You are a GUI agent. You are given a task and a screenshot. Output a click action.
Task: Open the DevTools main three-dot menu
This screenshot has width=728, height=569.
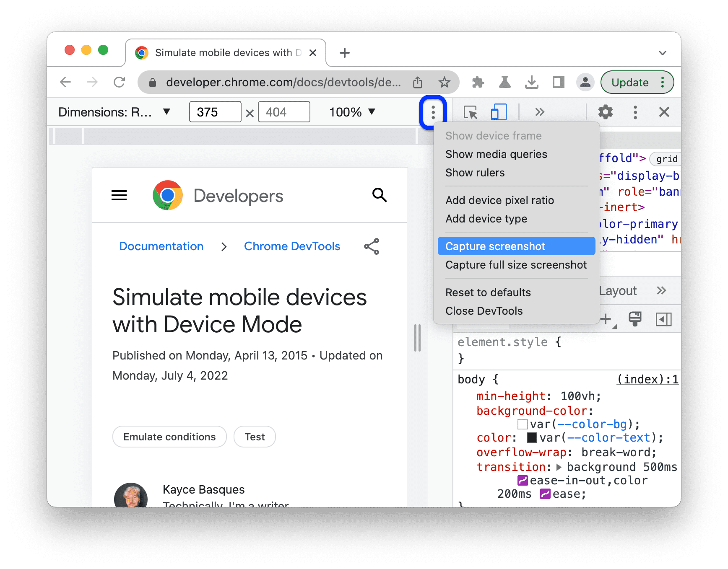(x=635, y=112)
